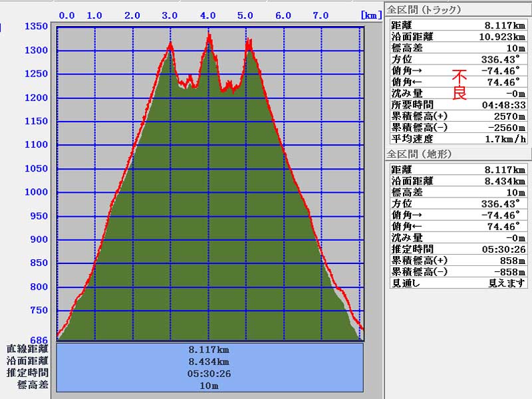
Task: Select the 累積標高(+) 2570m row
Action: point(459,116)
